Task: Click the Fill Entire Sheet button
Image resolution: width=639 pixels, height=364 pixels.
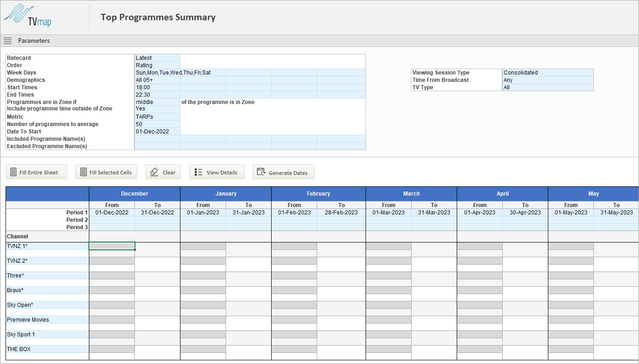Action: click(36, 172)
